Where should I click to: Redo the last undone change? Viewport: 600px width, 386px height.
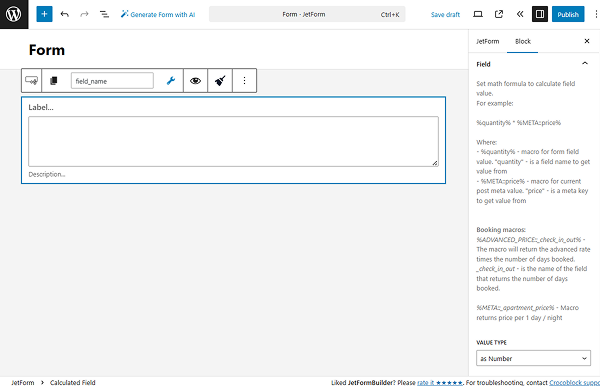(84, 14)
